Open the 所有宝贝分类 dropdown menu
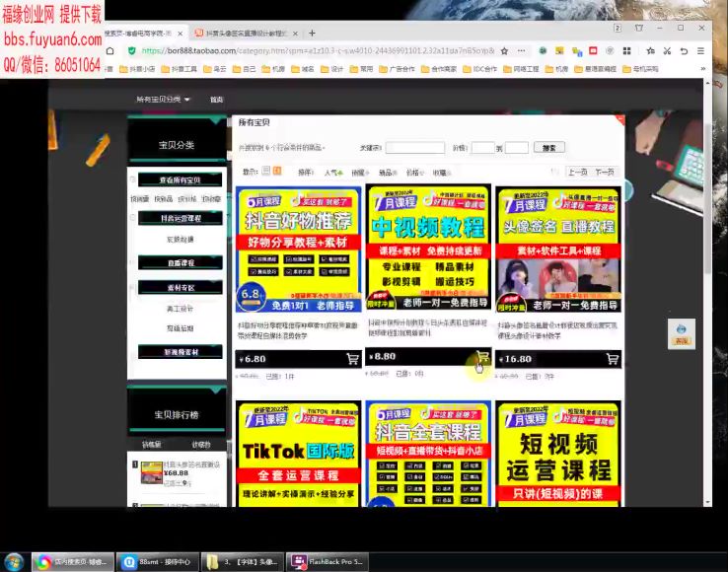This screenshot has height=572, width=728. tap(163, 100)
